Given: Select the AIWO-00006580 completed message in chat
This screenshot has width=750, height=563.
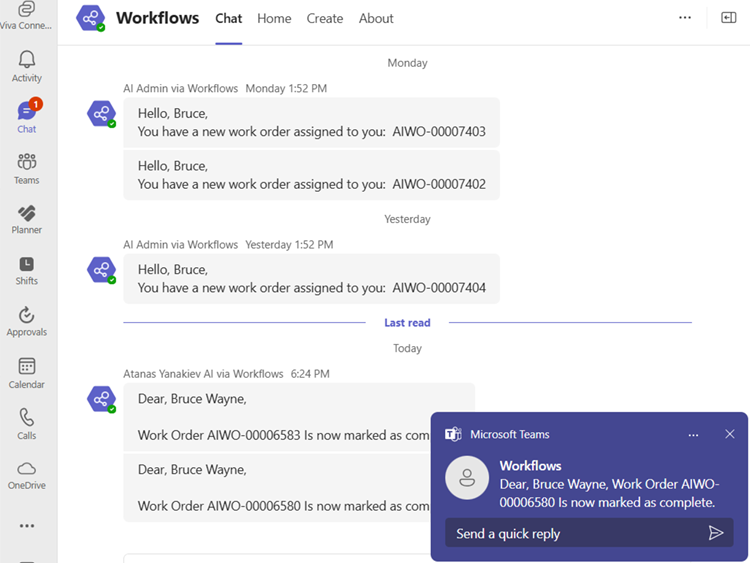Looking at the screenshot, I should coord(277,488).
